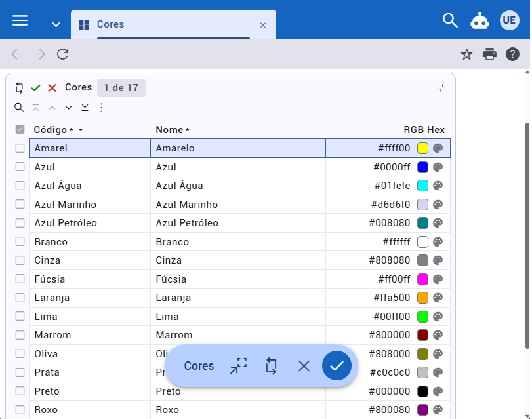Screen dimensions: 532x419
Task: Confirm changes with green check icon
Action: point(35,88)
